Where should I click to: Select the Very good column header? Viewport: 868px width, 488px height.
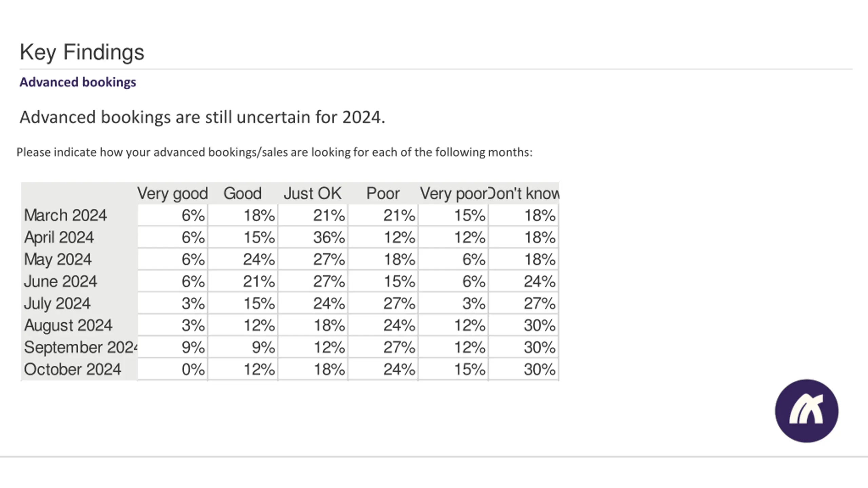tap(172, 194)
